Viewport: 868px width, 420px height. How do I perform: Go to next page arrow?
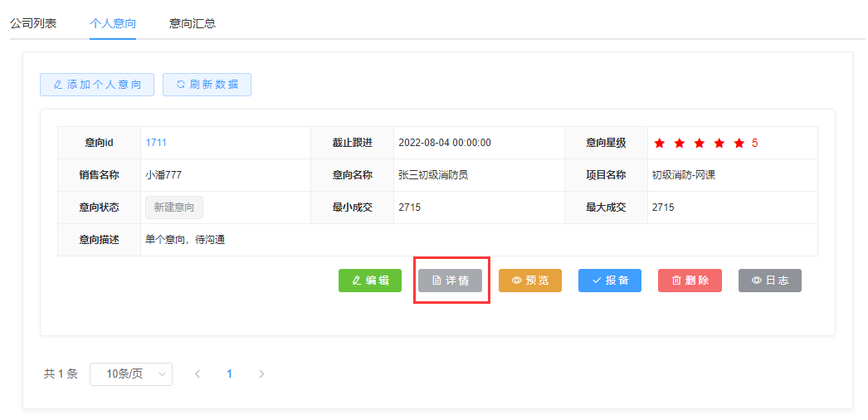261,374
